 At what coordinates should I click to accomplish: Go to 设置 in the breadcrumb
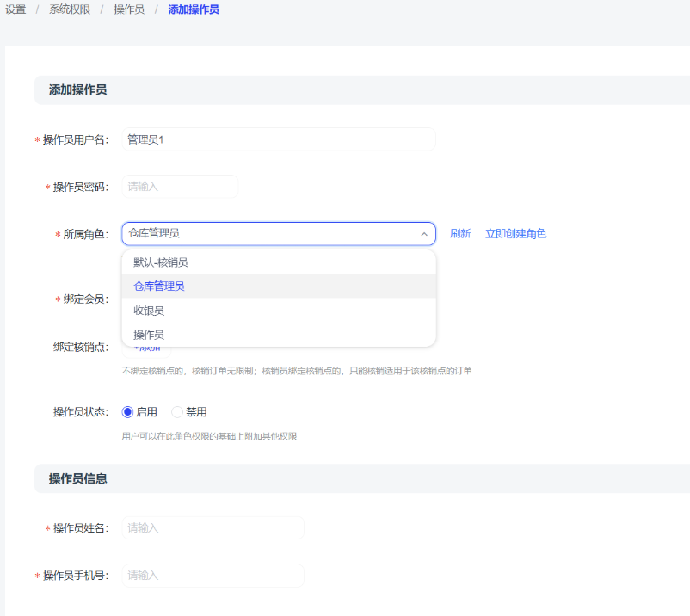(x=15, y=9)
